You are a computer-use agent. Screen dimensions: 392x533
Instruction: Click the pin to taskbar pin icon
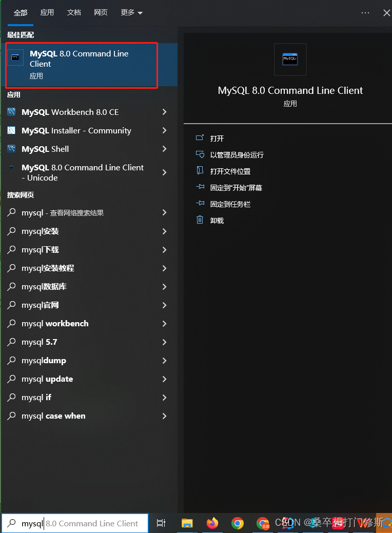click(x=200, y=203)
